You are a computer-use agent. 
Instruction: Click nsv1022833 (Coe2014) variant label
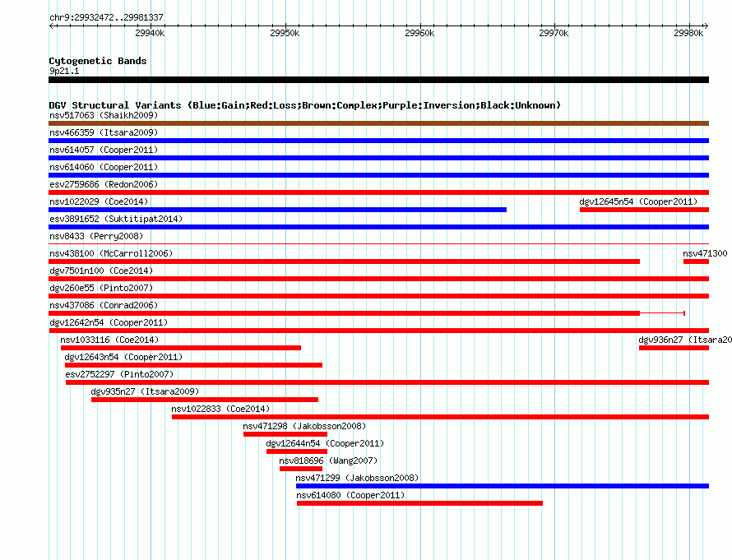click(x=220, y=409)
